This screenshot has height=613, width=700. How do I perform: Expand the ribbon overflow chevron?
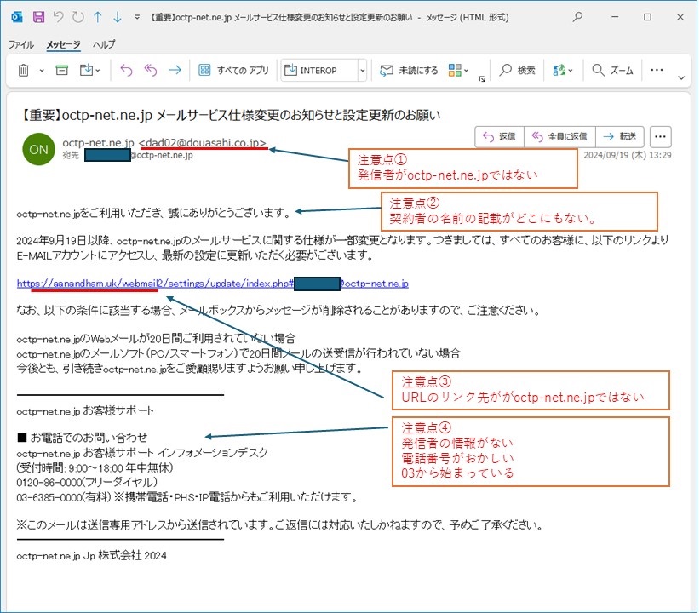tap(680, 79)
